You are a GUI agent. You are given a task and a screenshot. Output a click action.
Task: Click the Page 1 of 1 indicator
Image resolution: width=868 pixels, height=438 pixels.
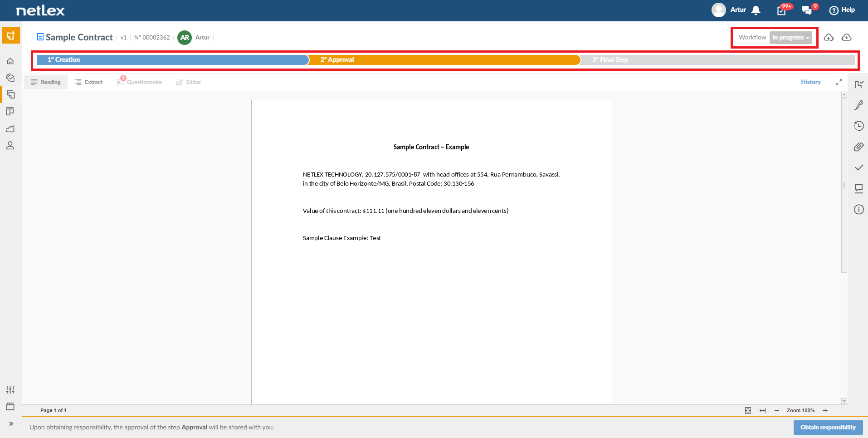point(54,411)
